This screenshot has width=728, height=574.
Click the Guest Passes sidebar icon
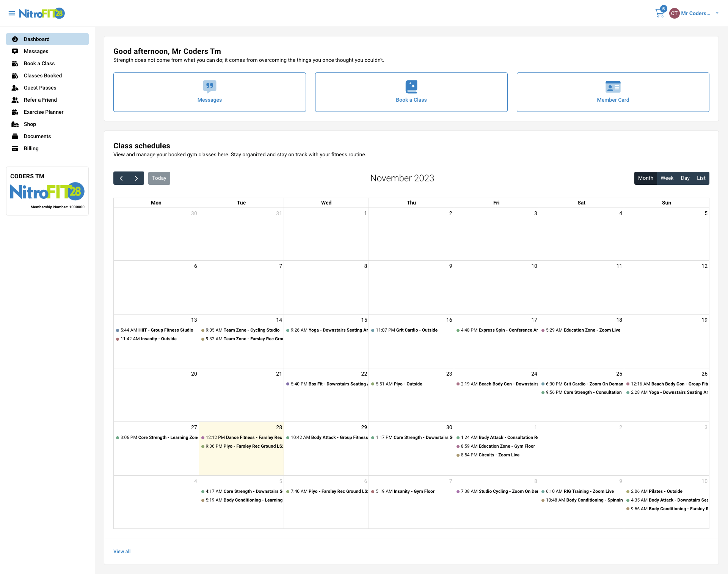pyautogui.click(x=15, y=88)
